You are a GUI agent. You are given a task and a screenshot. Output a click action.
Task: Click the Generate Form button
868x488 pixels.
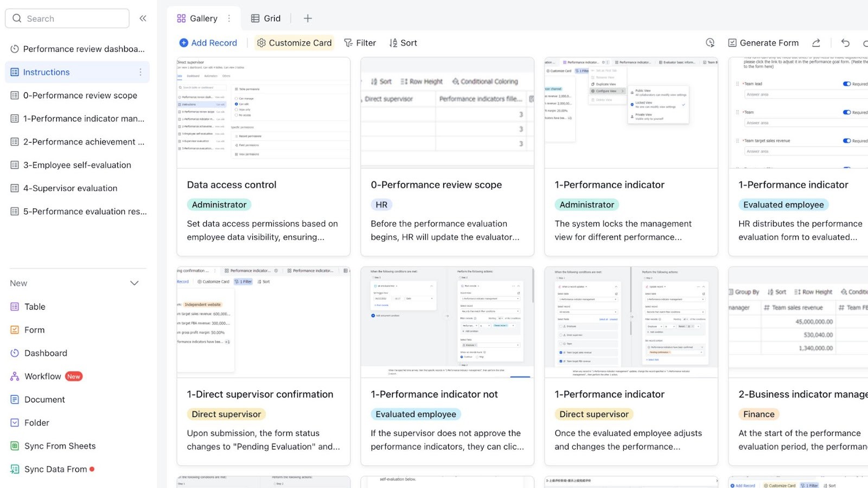[763, 43]
